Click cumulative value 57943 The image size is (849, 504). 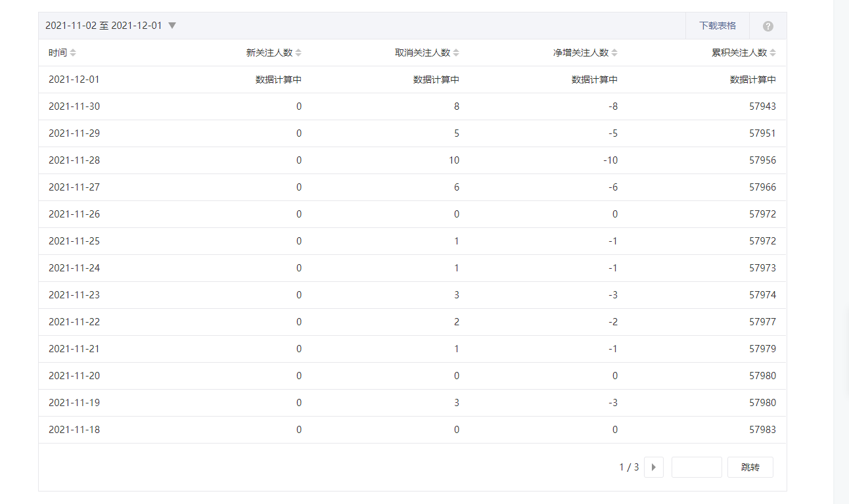pyautogui.click(x=762, y=106)
